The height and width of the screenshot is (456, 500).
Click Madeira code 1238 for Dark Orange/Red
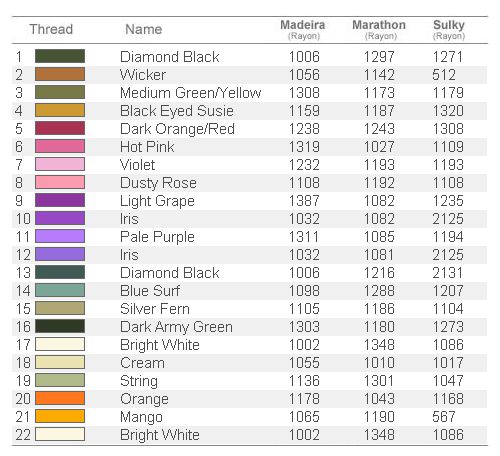point(304,129)
